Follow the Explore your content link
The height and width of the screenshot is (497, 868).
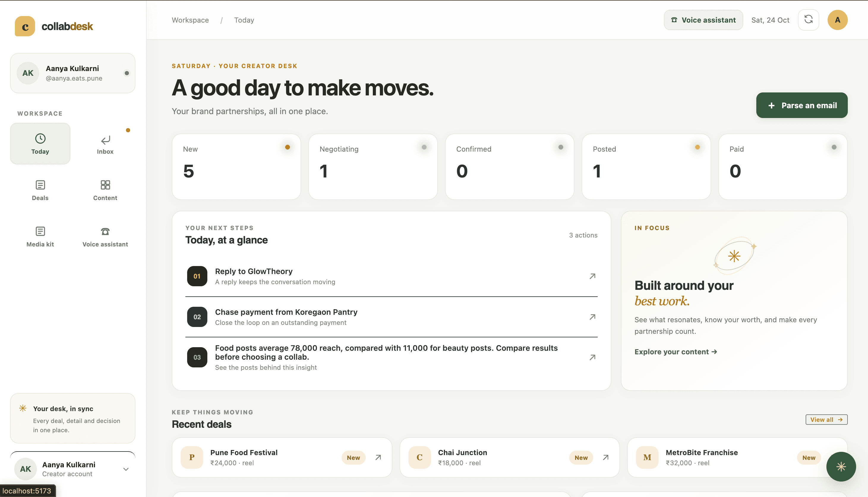[x=676, y=352]
